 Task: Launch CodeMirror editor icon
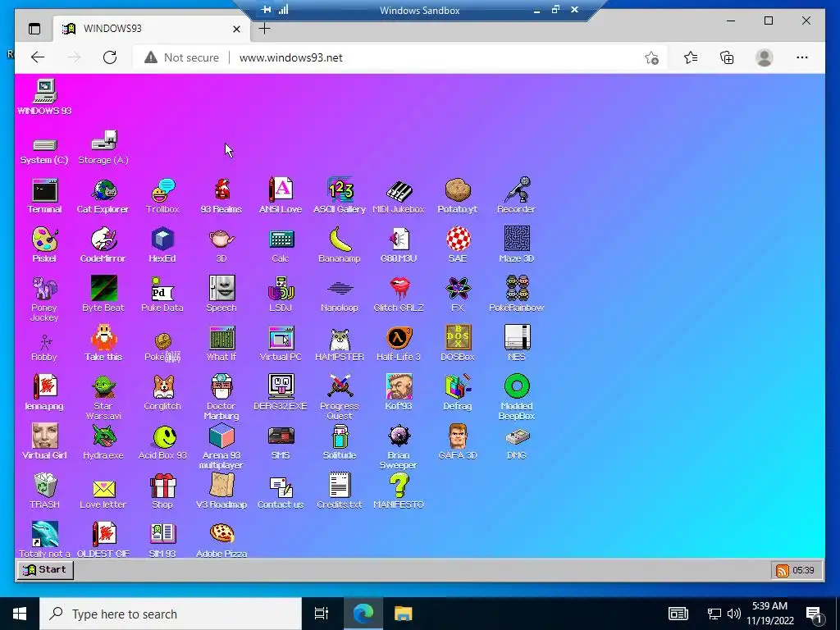(103, 244)
